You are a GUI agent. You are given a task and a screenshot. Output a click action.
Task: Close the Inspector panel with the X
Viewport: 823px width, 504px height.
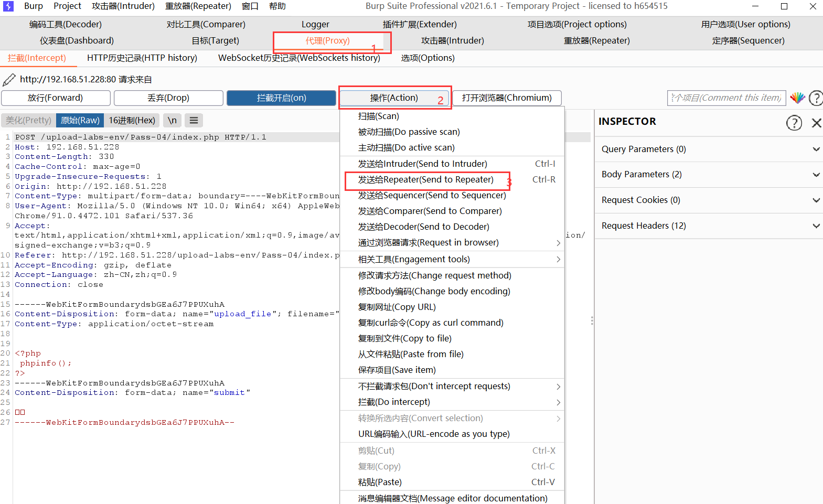(816, 123)
